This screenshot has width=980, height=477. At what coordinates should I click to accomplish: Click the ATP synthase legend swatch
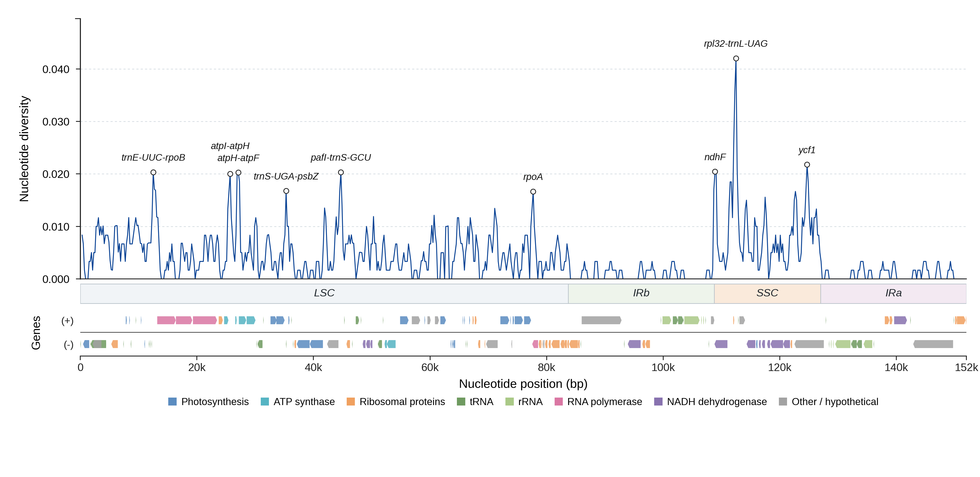[265, 402]
